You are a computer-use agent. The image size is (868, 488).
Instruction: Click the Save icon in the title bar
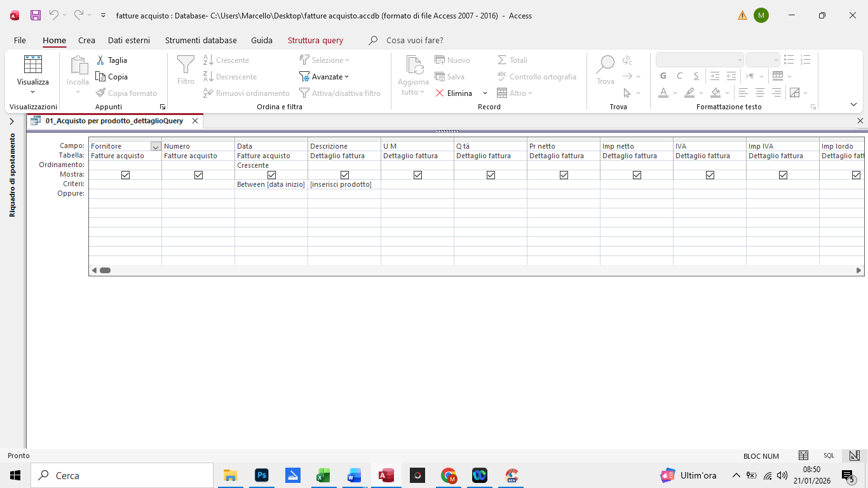(36, 15)
